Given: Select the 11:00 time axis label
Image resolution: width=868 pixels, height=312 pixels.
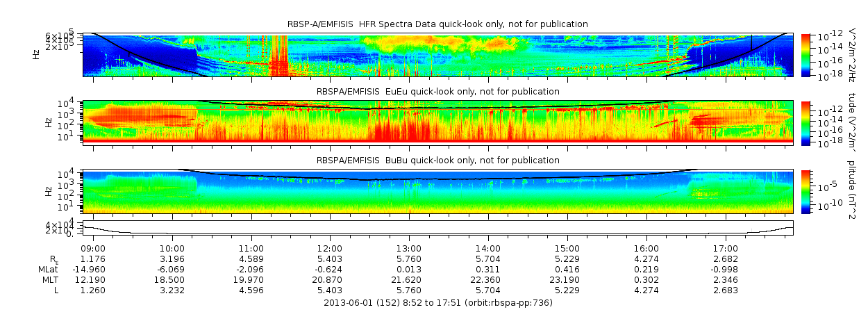Looking at the screenshot, I should [251, 248].
